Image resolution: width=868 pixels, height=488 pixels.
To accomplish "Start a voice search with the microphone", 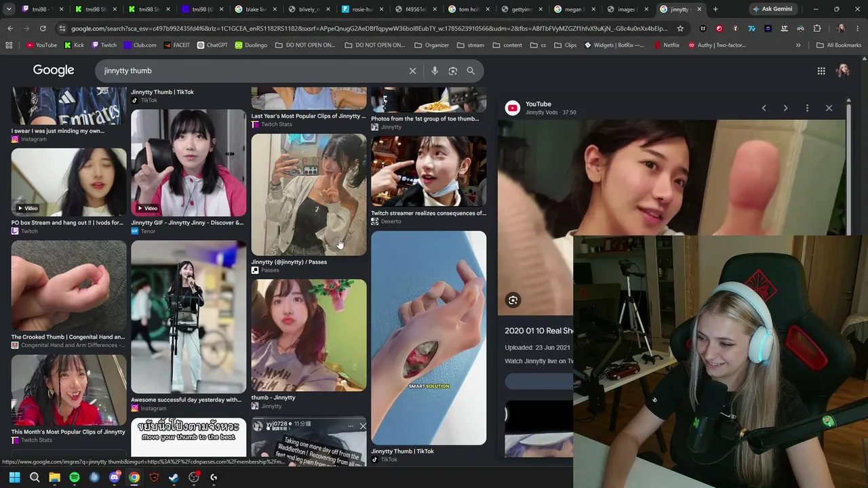I will pos(435,70).
